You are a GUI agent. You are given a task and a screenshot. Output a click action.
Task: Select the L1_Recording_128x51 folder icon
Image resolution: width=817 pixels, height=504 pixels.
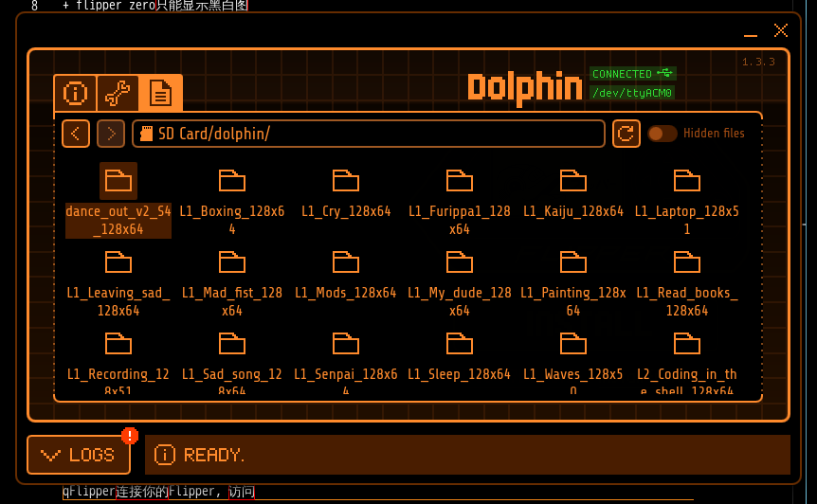coord(118,344)
